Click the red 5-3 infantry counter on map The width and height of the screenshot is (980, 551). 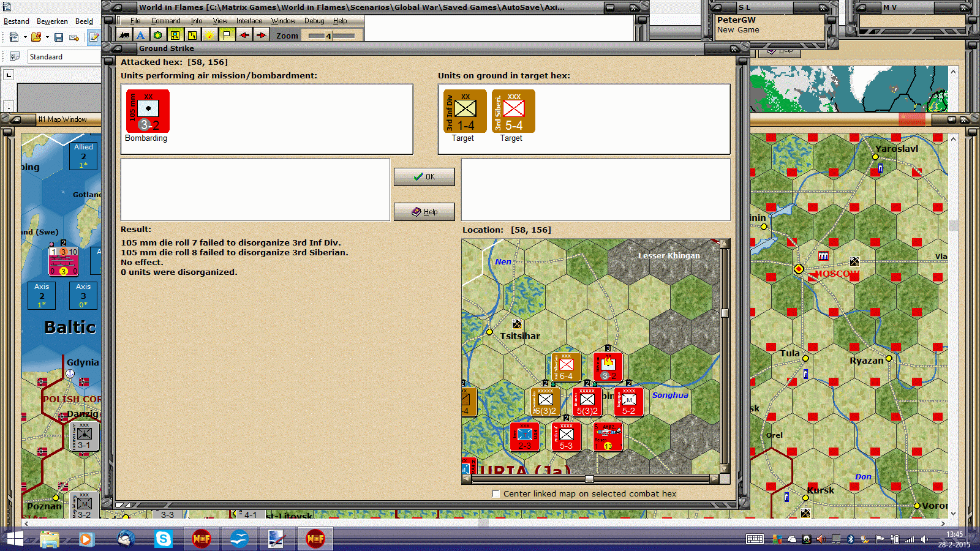click(566, 437)
